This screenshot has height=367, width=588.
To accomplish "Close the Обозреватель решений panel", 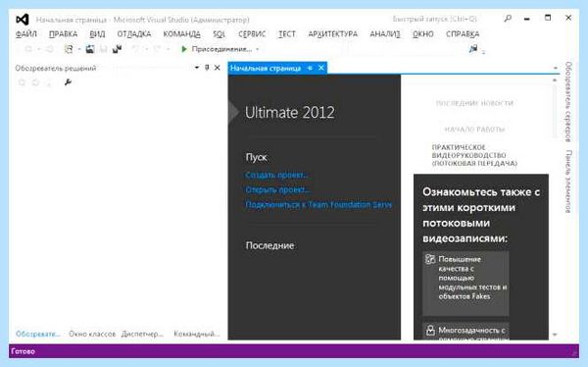I will click(x=218, y=68).
